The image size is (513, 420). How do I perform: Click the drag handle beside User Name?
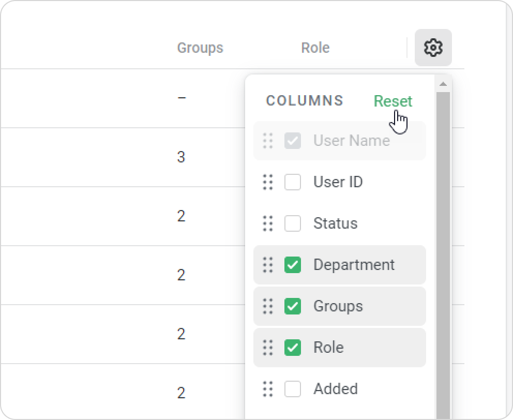point(267,141)
